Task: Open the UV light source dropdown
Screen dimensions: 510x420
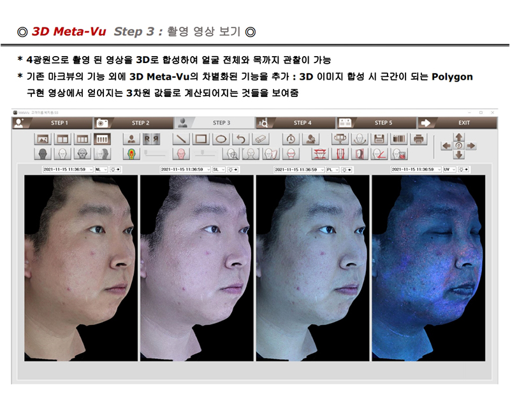Action: pyautogui.click(x=450, y=170)
